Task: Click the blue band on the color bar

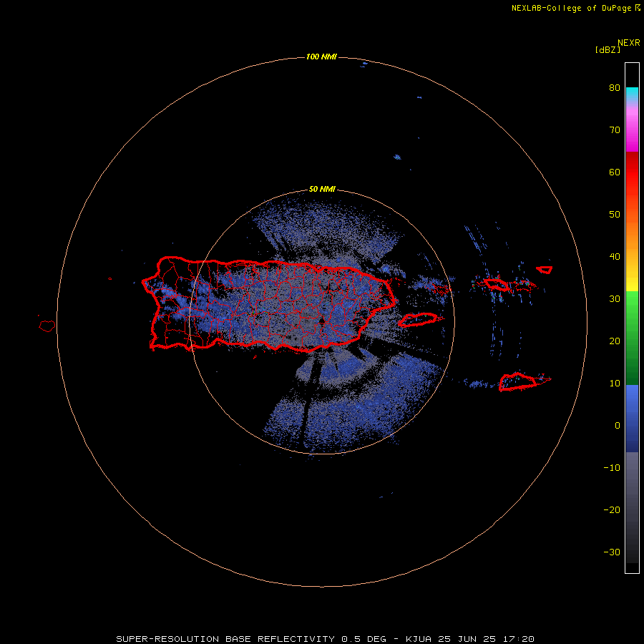Action: (632, 418)
